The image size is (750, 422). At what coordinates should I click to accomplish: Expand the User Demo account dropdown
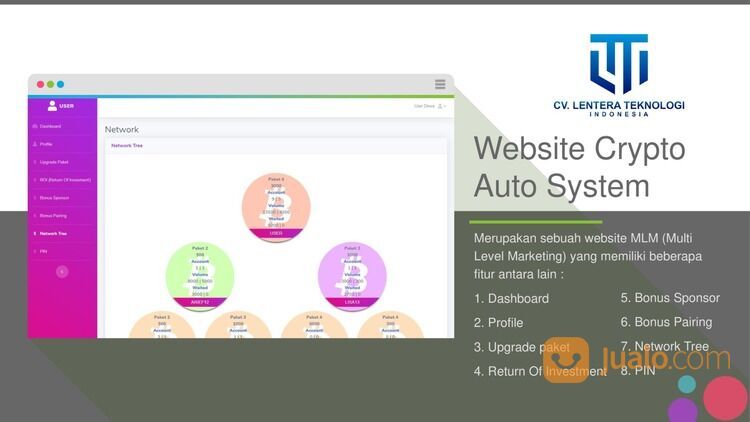pyautogui.click(x=431, y=105)
